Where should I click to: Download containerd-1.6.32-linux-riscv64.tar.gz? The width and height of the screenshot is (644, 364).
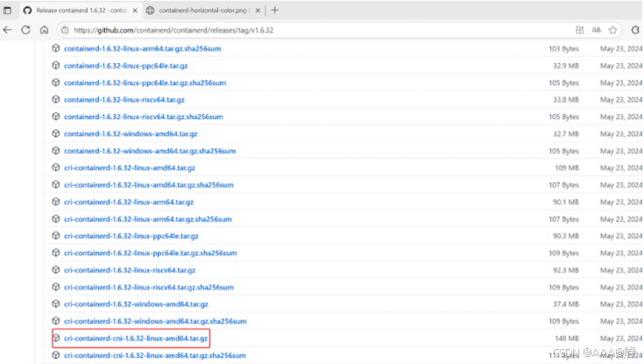click(124, 100)
